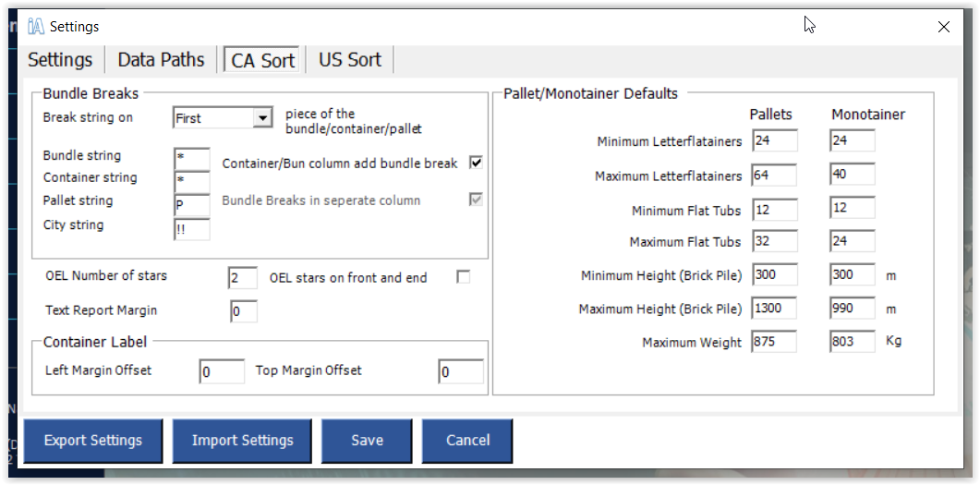Open the Data Paths tab
The height and width of the screenshot is (485, 980).
(x=161, y=60)
